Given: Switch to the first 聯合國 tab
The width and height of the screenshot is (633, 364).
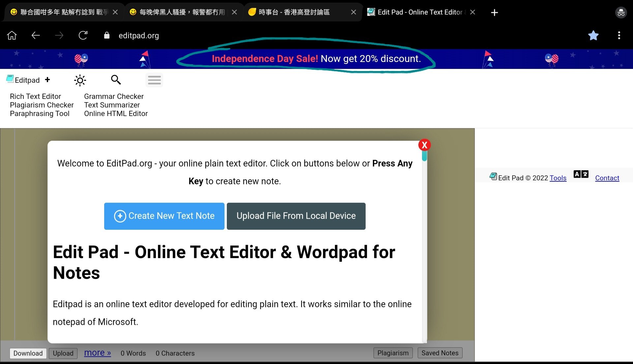Looking at the screenshot, I should [59, 12].
